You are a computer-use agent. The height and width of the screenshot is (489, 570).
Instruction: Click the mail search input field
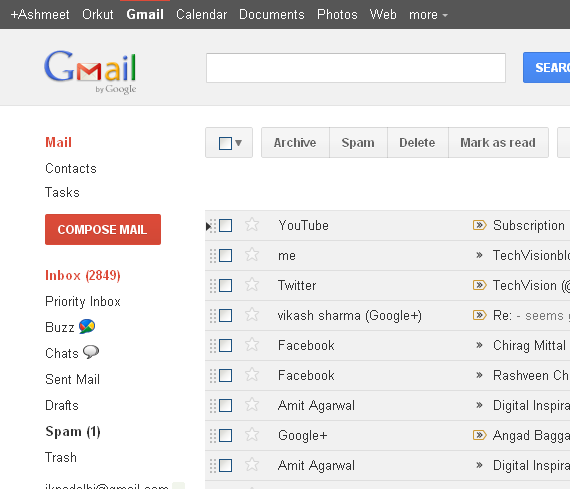[356, 68]
